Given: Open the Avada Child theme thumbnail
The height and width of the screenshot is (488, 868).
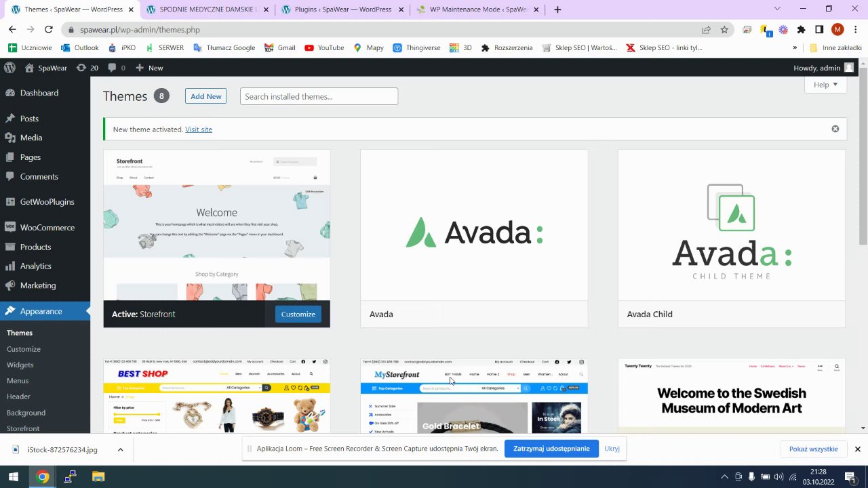Looking at the screenshot, I should coord(732,225).
